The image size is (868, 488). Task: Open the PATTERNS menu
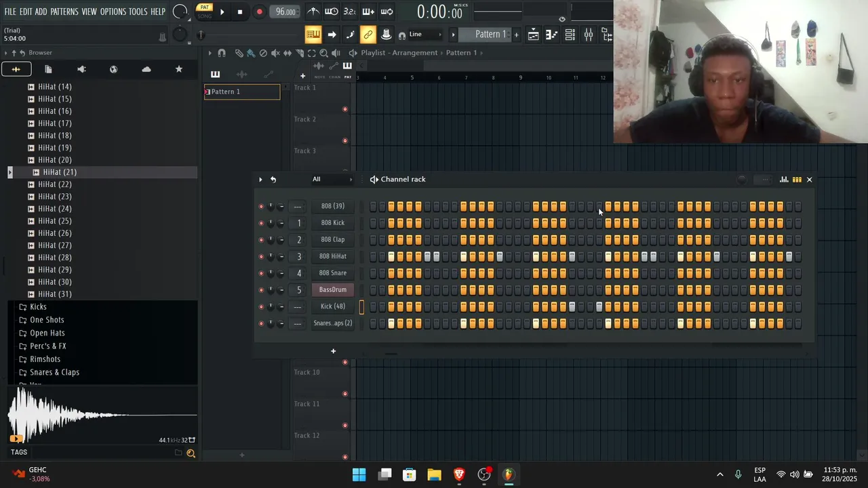(x=64, y=12)
